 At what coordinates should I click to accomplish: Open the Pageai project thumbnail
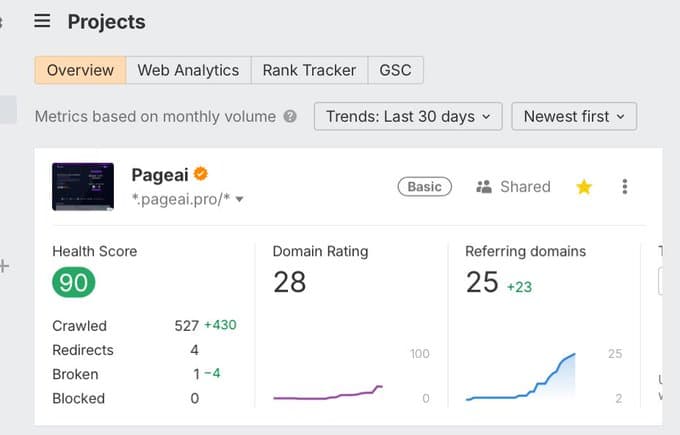(83, 186)
